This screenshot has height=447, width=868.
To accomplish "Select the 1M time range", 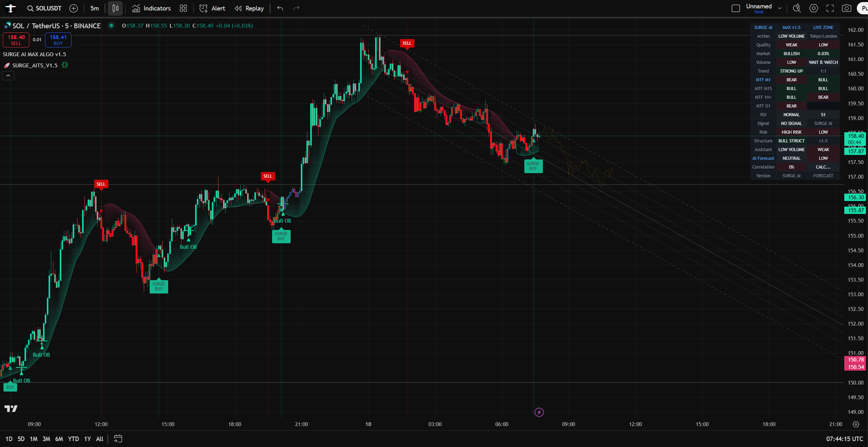I will (x=33, y=439).
